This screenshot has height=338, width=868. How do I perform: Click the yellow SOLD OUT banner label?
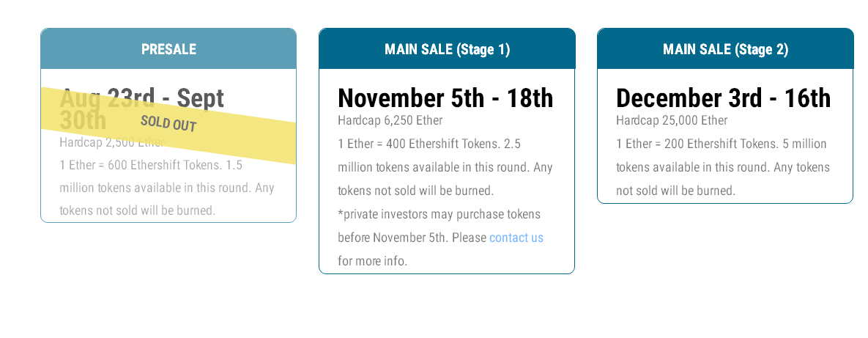point(168,123)
